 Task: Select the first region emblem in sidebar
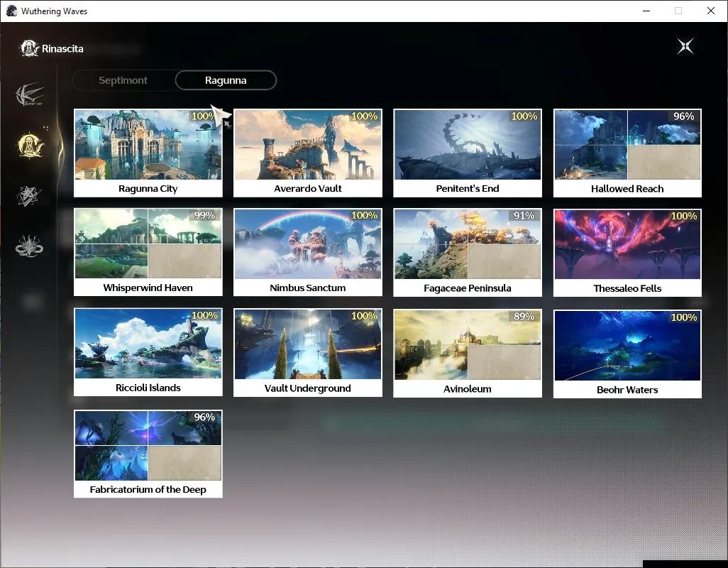point(30,94)
